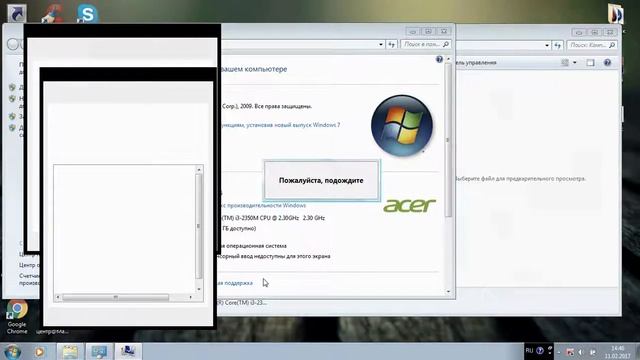Click the support link at System window bottom
The height and width of the screenshot is (360, 640).
pos(236,283)
